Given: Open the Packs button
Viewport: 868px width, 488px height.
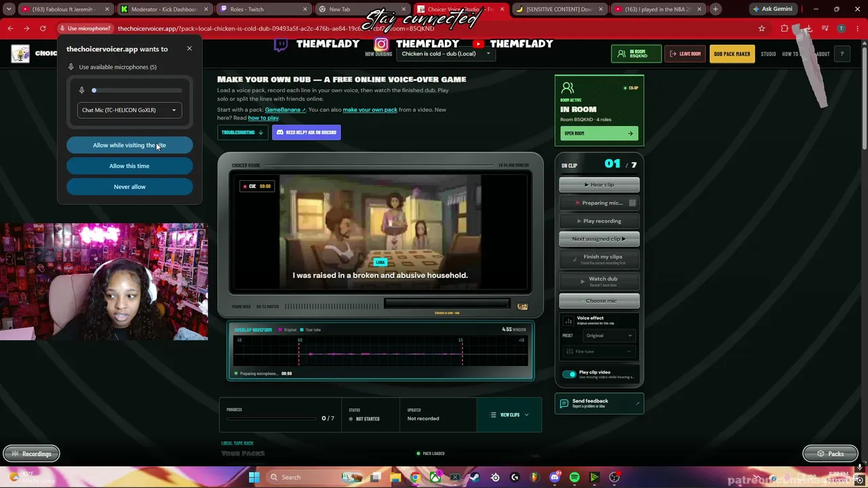Looking at the screenshot, I should [x=830, y=454].
